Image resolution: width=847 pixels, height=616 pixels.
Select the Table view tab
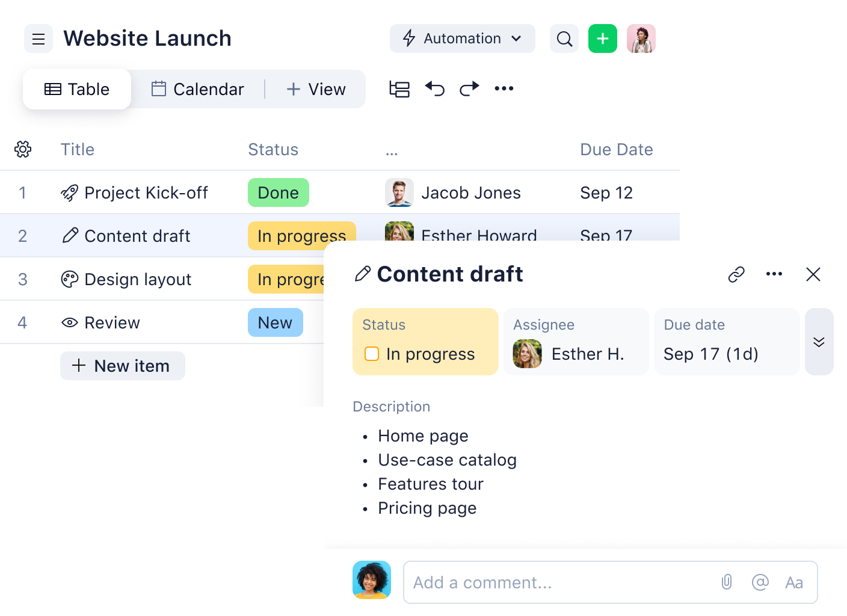(x=77, y=89)
